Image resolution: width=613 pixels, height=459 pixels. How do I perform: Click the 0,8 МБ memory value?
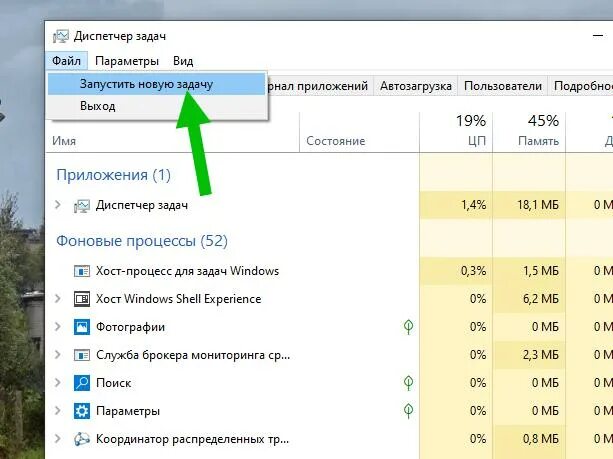coord(541,439)
